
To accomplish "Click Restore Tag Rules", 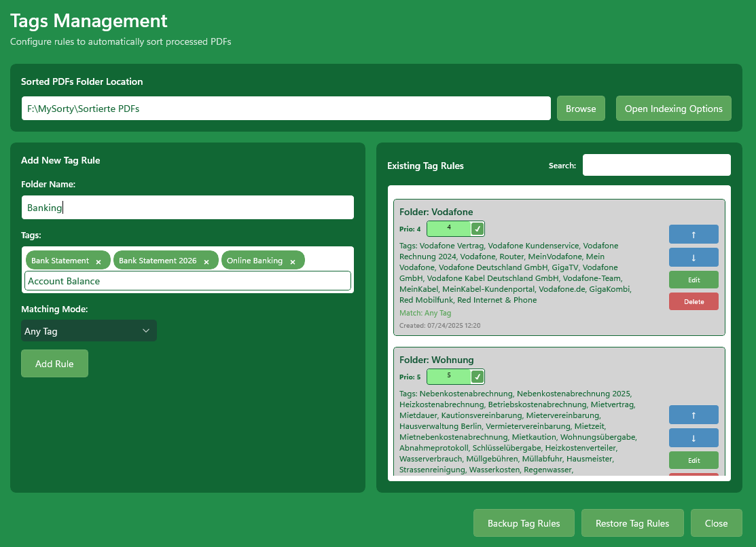I will tap(632, 523).
